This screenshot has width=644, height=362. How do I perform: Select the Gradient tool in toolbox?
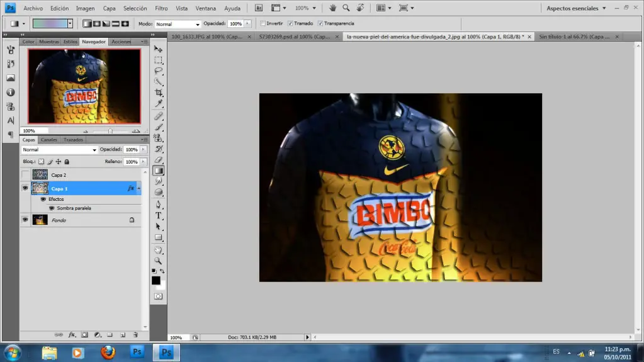[158, 171]
